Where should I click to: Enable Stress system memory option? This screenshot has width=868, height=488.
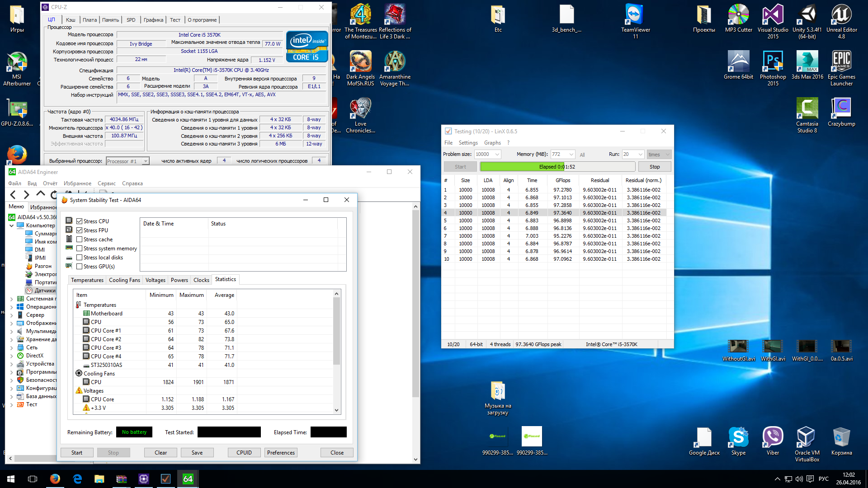click(x=80, y=249)
